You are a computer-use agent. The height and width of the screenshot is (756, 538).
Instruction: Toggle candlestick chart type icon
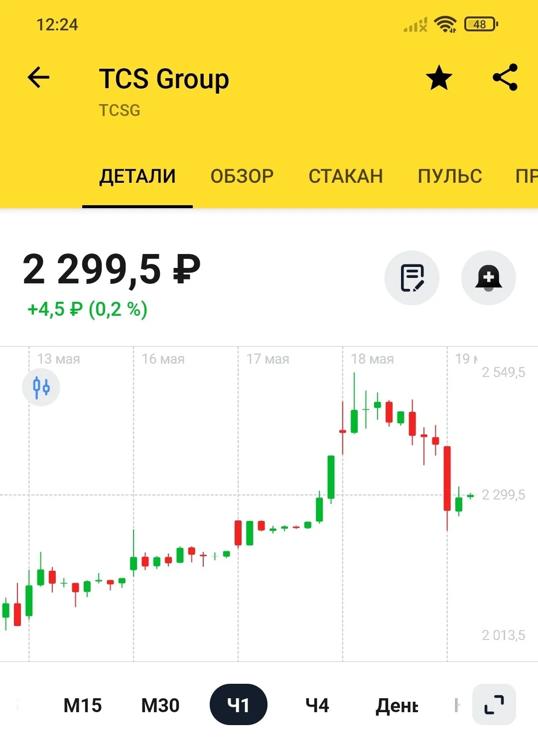click(x=41, y=387)
